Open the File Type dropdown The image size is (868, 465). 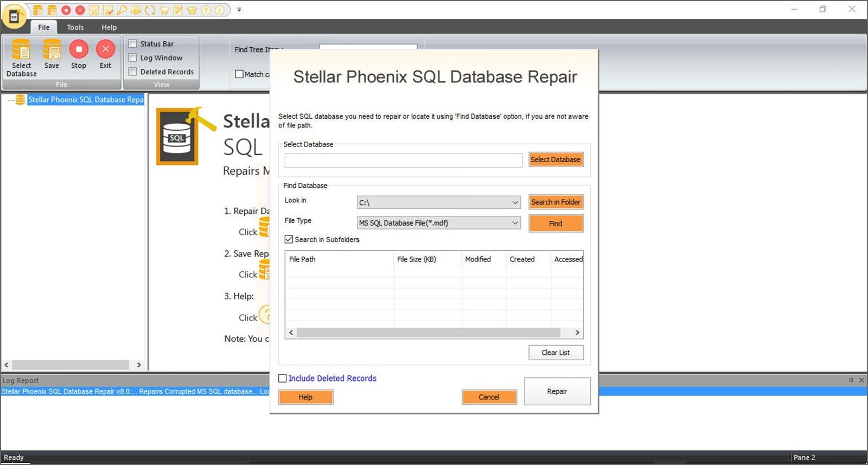[x=438, y=222]
